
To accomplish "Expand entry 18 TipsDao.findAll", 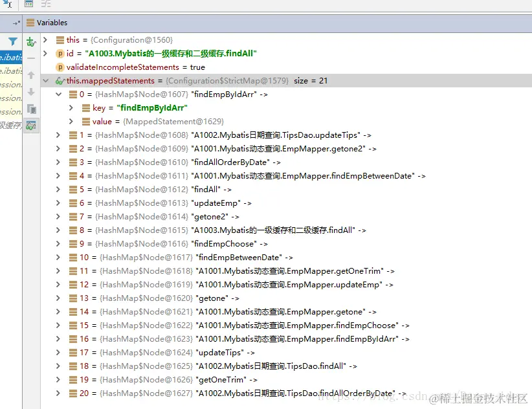I will [x=58, y=366].
